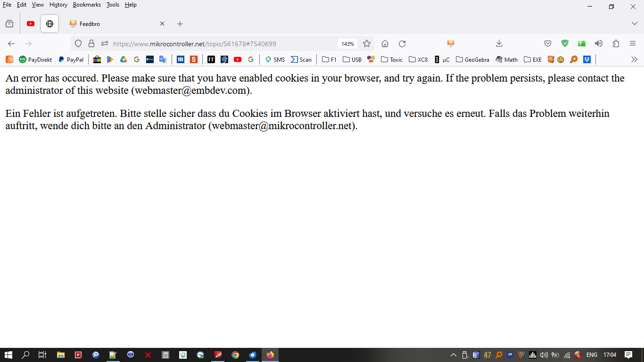This screenshot has height=362, width=644.
Task: Open the Firefox hamburger menu
Action: [x=633, y=43]
